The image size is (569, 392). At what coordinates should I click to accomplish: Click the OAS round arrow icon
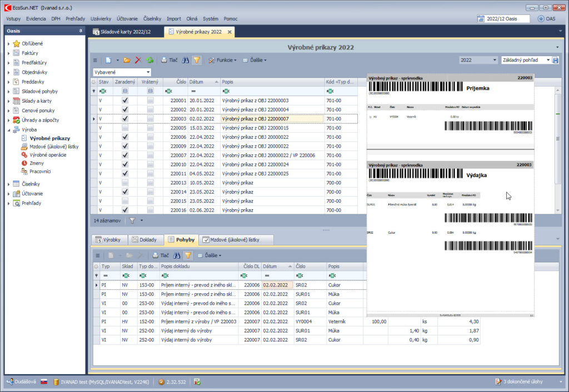[x=541, y=18]
